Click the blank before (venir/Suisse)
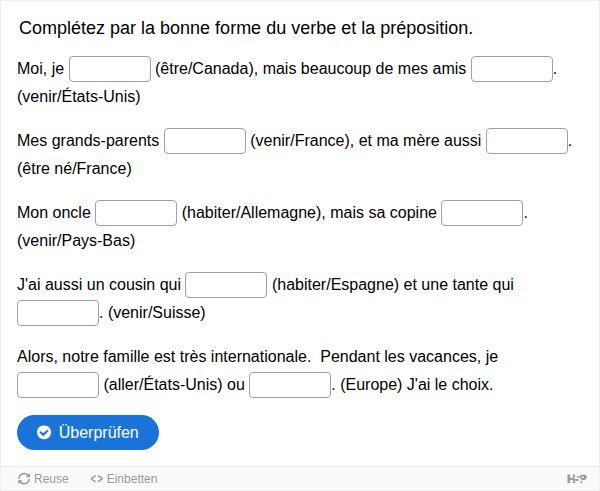The width and height of the screenshot is (600, 491). (58, 313)
